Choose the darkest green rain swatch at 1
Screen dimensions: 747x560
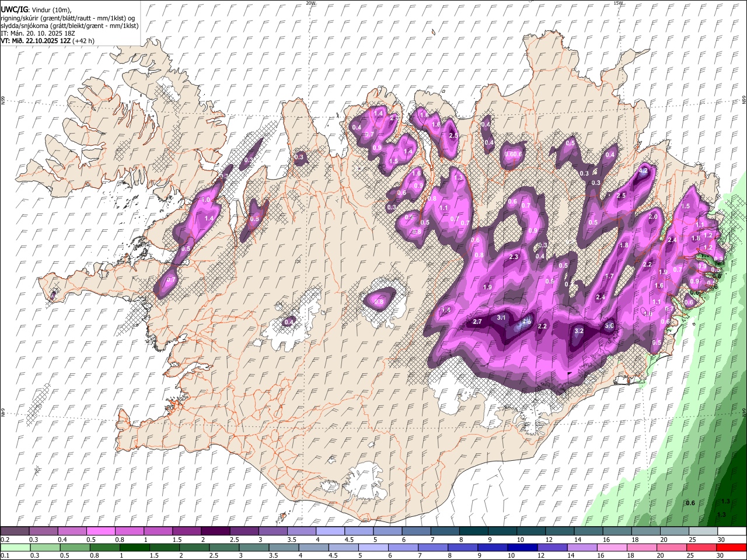(134, 547)
